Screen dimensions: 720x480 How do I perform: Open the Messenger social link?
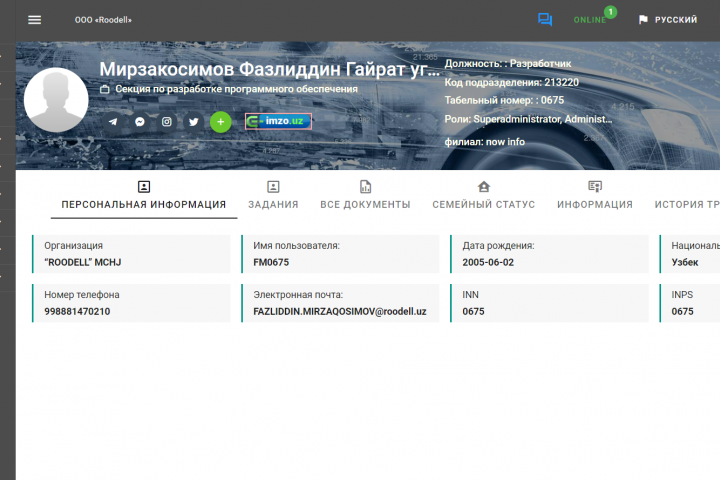(x=140, y=122)
